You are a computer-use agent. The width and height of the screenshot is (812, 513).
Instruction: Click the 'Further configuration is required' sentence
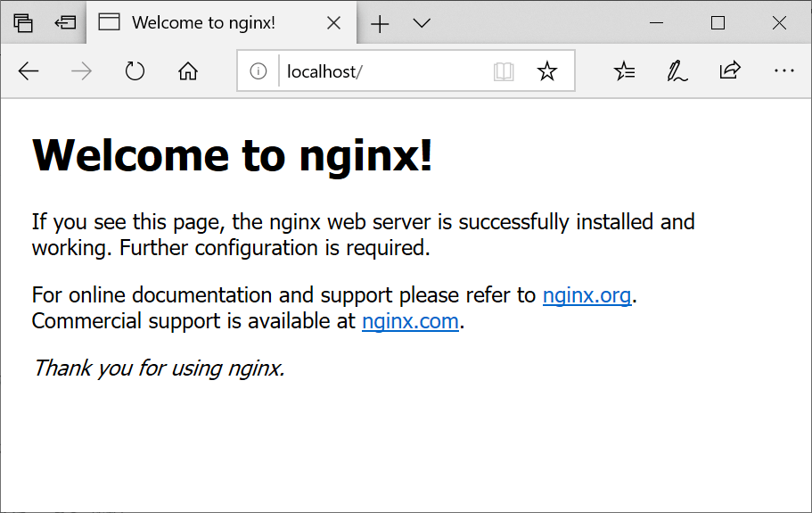click(275, 248)
